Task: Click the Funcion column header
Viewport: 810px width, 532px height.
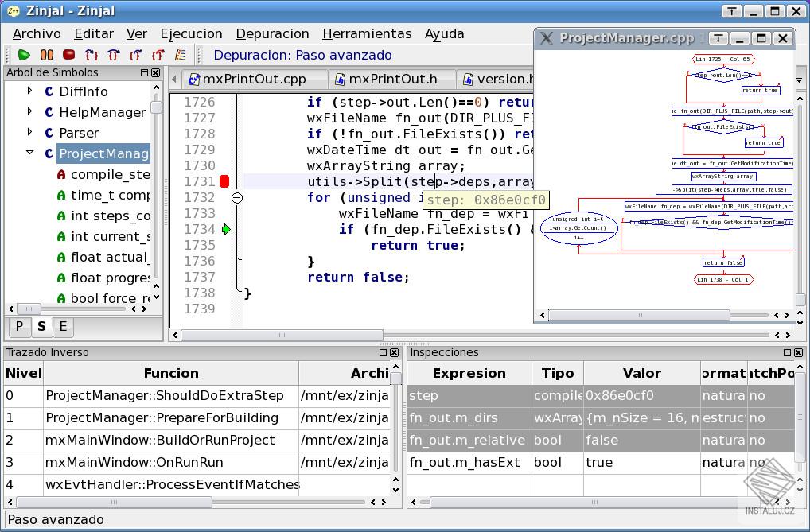Action: (171, 373)
